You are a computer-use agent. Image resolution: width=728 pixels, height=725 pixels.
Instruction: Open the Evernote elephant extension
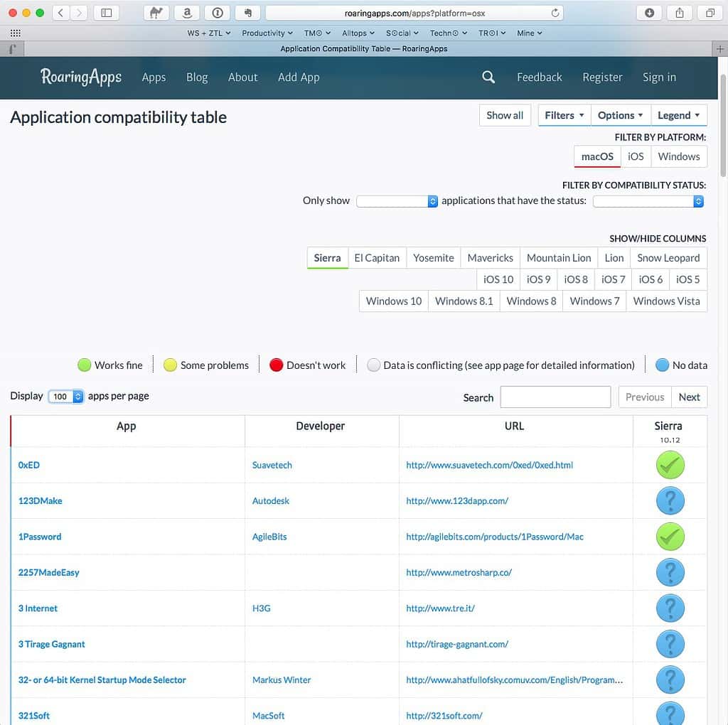247,13
